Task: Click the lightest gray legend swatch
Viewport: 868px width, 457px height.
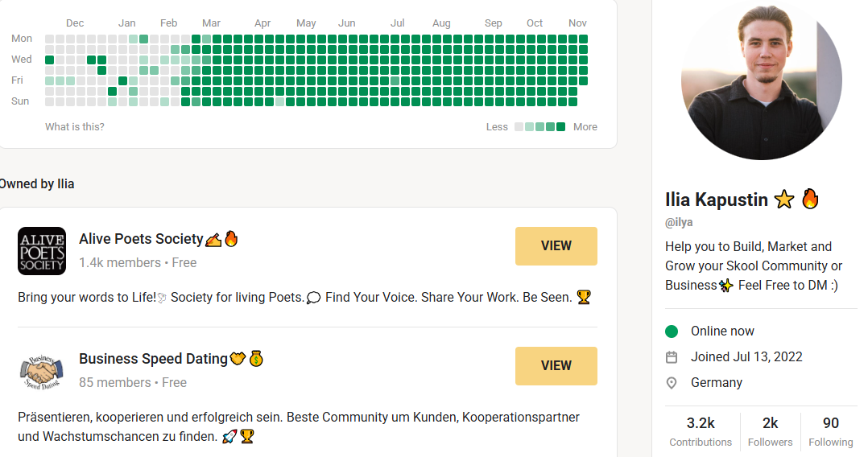Action: coord(519,126)
